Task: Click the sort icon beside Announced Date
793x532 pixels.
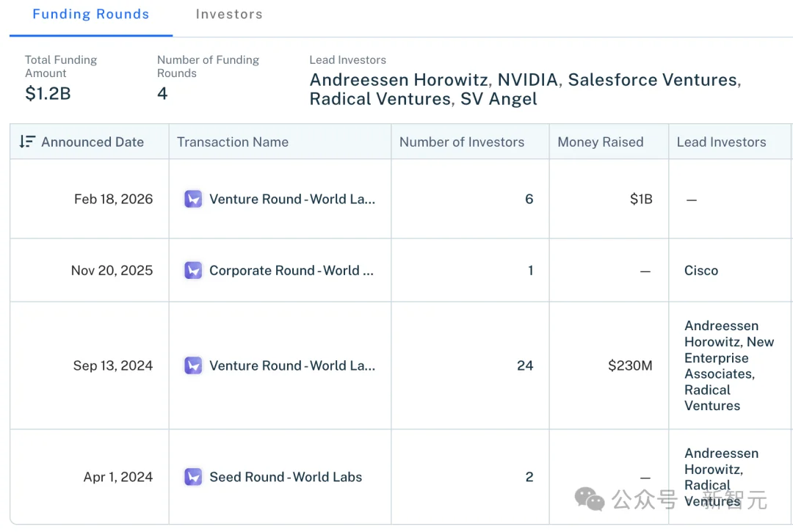Action: [27, 142]
